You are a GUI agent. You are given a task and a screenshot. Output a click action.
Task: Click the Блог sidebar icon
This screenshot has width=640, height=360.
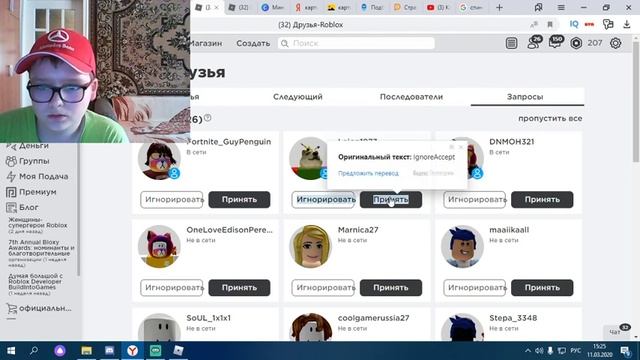pyautogui.click(x=11, y=207)
